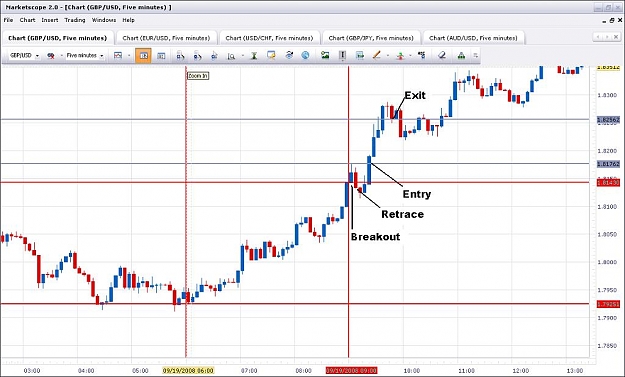
Task: Click the dark blue dots list icon
Action: [421, 55]
